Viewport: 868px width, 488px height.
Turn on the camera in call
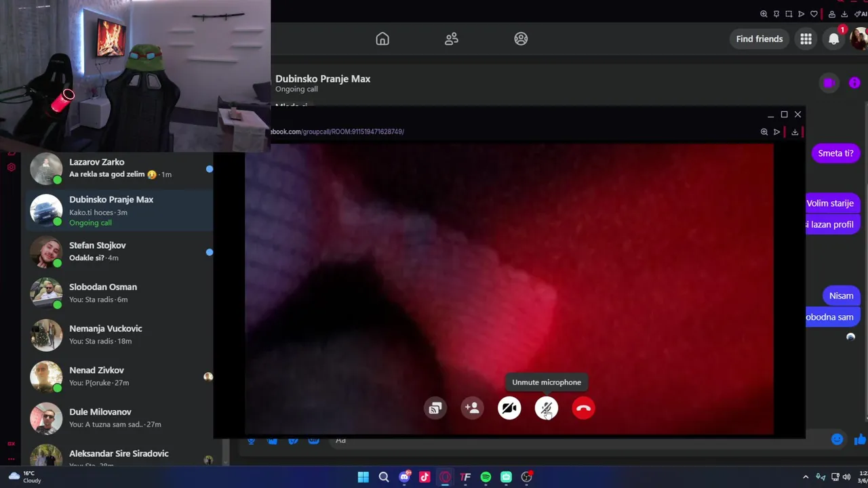(509, 408)
